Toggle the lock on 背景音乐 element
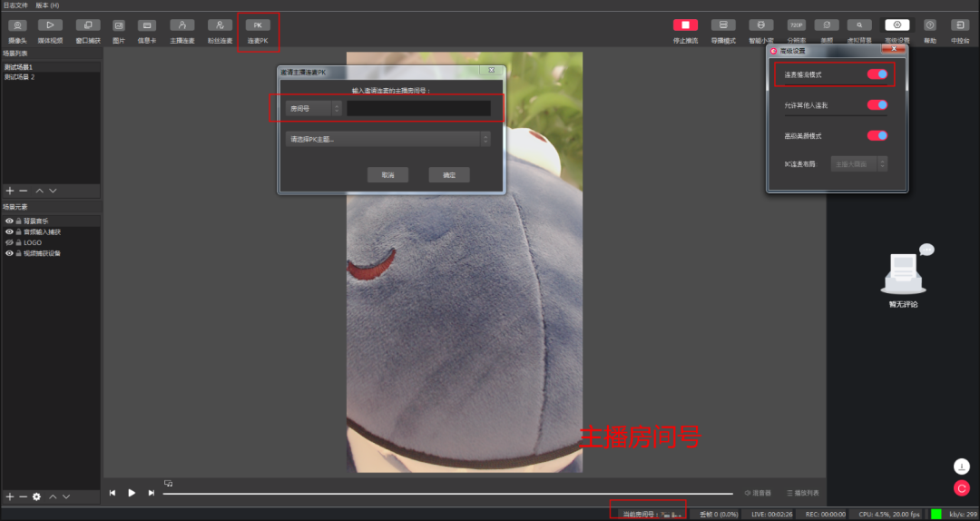This screenshot has height=521, width=980. coord(19,221)
